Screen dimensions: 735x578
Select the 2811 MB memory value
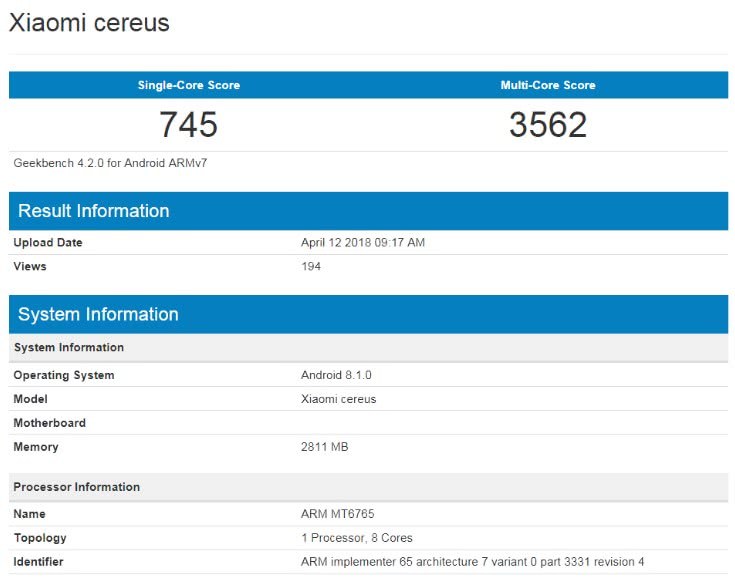pyautogui.click(x=324, y=447)
